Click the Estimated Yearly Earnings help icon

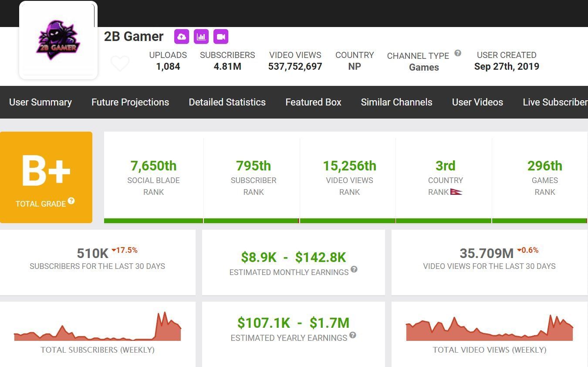(x=353, y=335)
